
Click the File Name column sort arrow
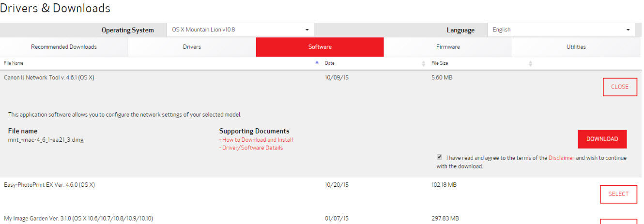click(317, 63)
